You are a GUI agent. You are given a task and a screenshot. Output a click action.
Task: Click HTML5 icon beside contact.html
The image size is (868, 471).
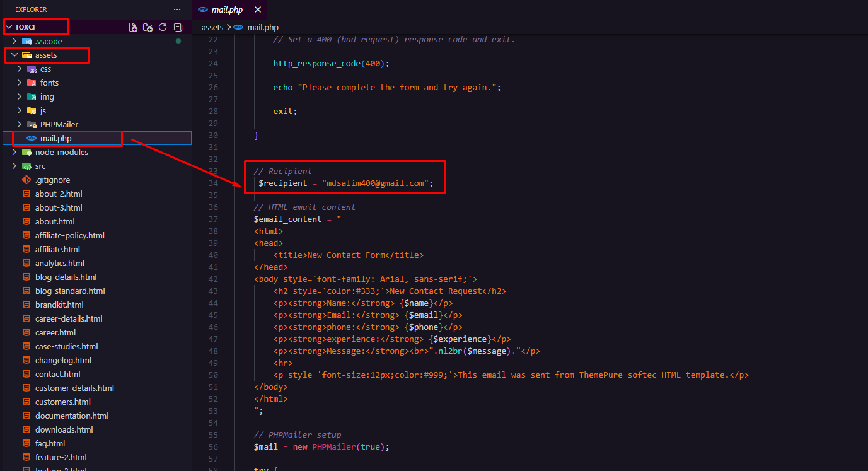click(26, 374)
